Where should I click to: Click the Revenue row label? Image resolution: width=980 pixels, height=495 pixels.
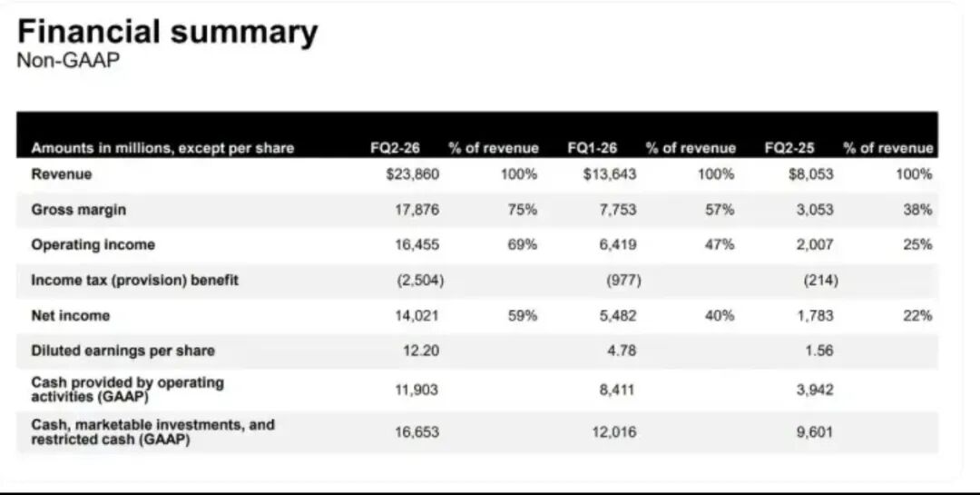62,173
